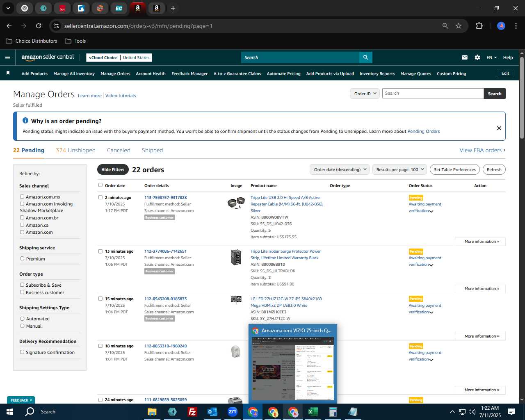This screenshot has height=420, width=525.
Task: Switch to the Shipped tab
Action: click(152, 150)
